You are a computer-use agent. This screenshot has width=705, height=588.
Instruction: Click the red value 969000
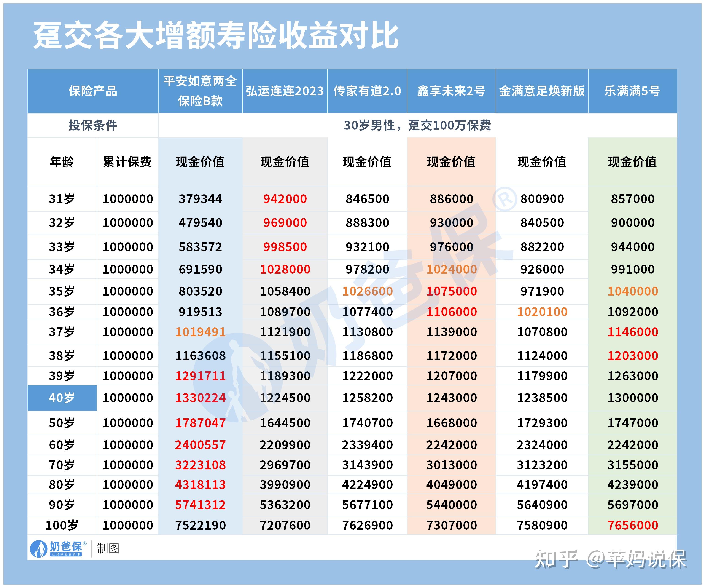[x=285, y=223]
